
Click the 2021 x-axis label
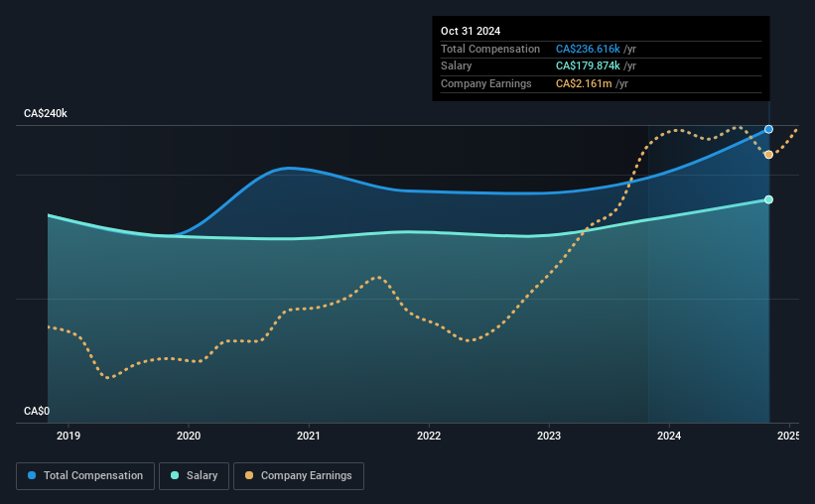(308, 436)
